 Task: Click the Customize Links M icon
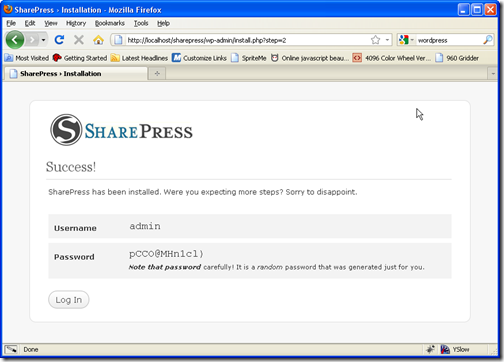tap(176, 58)
